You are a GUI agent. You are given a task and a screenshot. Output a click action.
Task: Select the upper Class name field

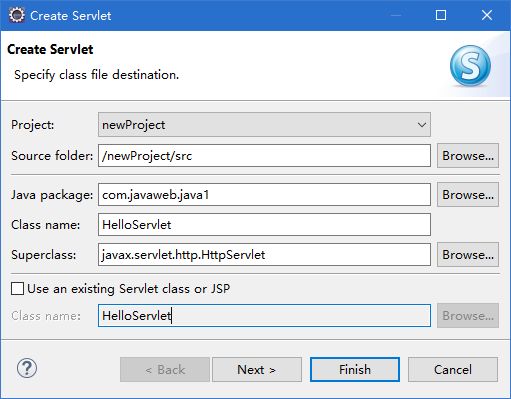click(x=264, y=225)
